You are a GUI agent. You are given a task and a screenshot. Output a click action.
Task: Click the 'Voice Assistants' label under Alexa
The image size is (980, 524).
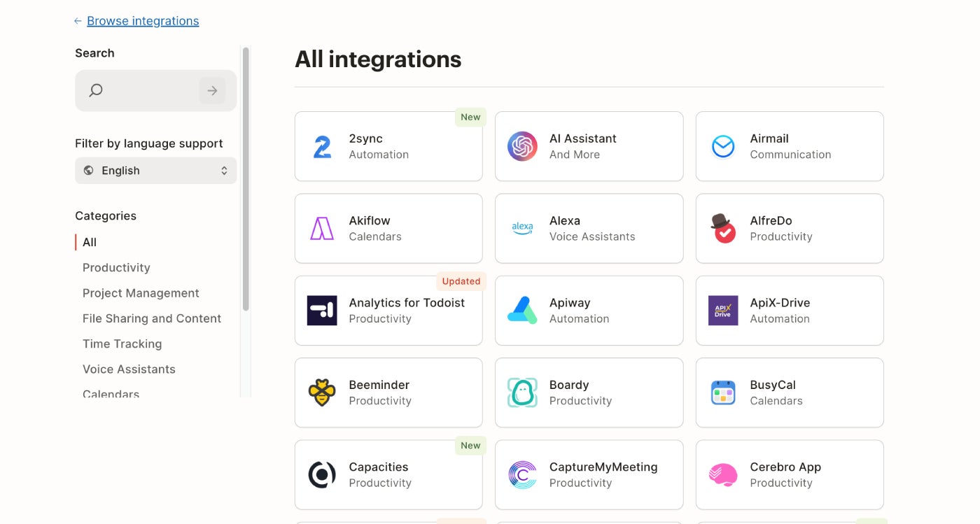(592, 236)
